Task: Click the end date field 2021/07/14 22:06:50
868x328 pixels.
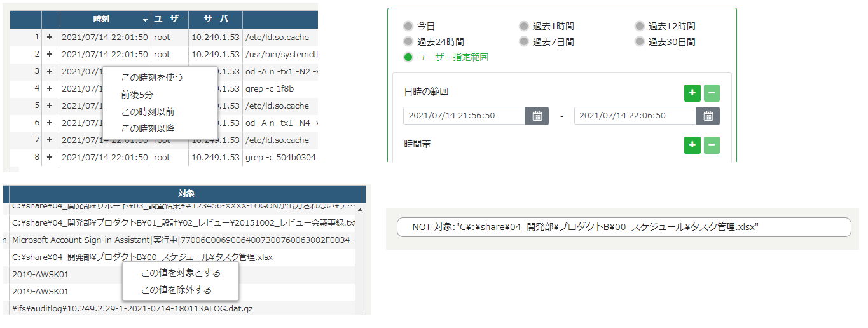Action: 635,116
